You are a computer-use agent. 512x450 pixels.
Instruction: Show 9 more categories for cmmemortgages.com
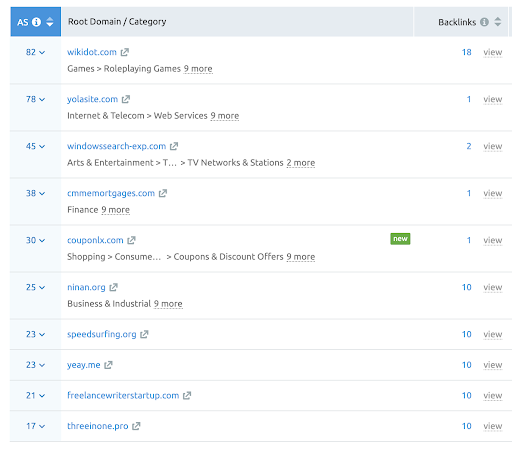pos(115,210)
